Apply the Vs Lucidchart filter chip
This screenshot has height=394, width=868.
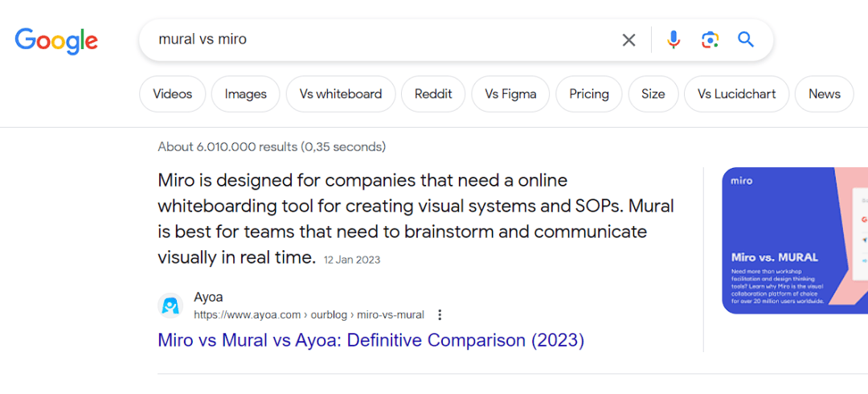tap(737, 94)
